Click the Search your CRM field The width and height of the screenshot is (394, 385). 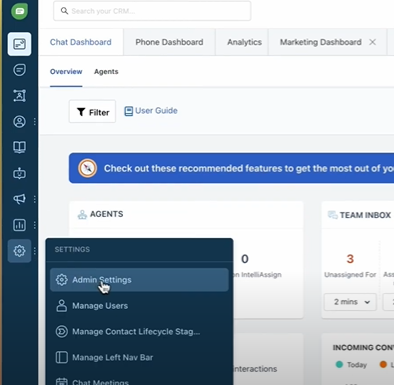pyautogui.click(x=152, y=11)
